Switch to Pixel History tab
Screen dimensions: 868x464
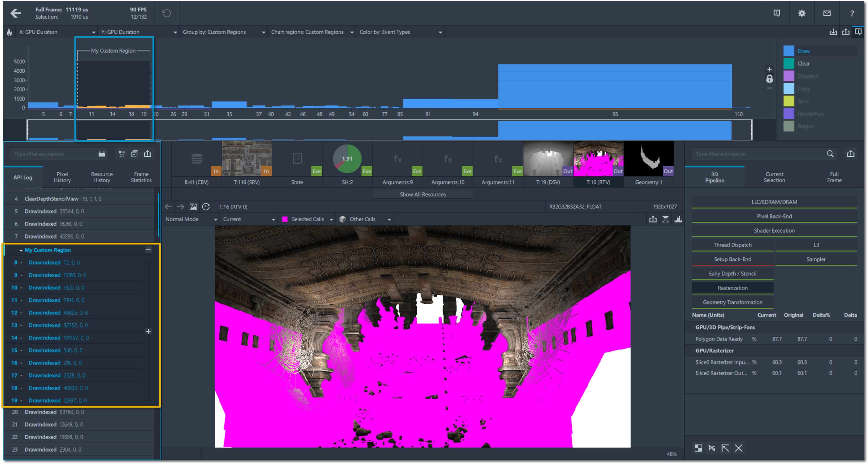pos(62,177)
